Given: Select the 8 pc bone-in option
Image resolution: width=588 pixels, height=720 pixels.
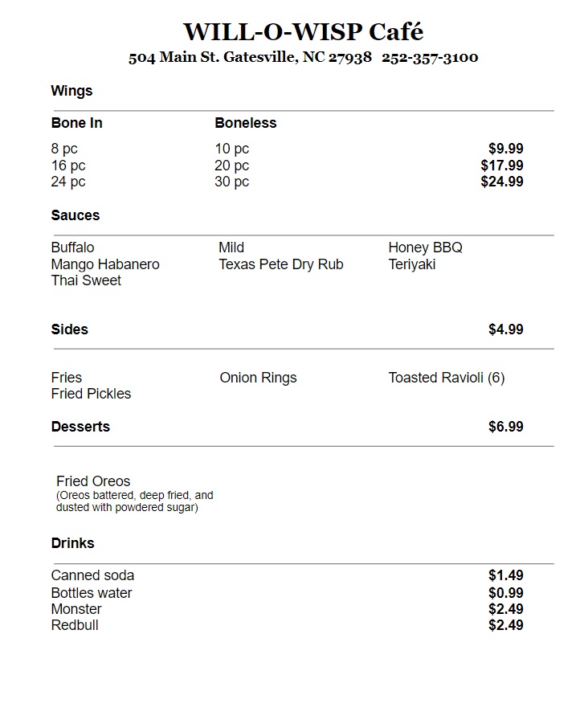Looking at the screenshot, I should pos(64,149).
